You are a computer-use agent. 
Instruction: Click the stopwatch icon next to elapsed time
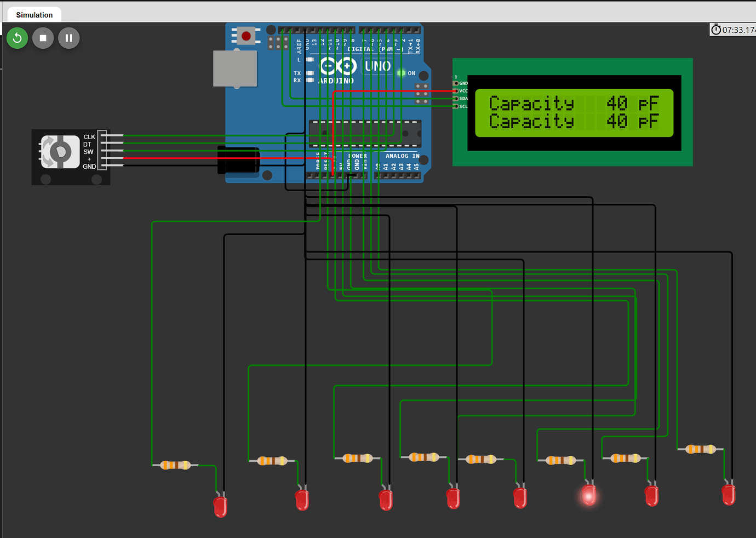click(717, 29)
